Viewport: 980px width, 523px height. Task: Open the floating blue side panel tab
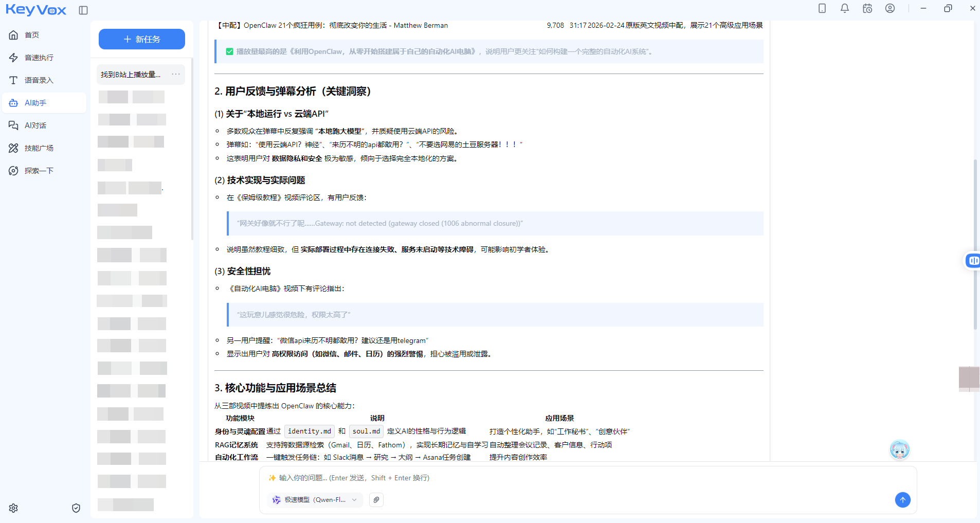972,261
